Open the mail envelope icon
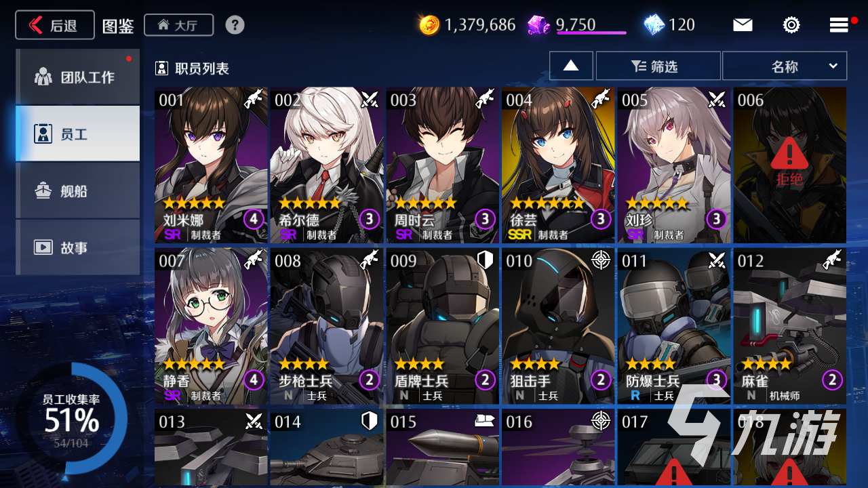 [743, 25]
